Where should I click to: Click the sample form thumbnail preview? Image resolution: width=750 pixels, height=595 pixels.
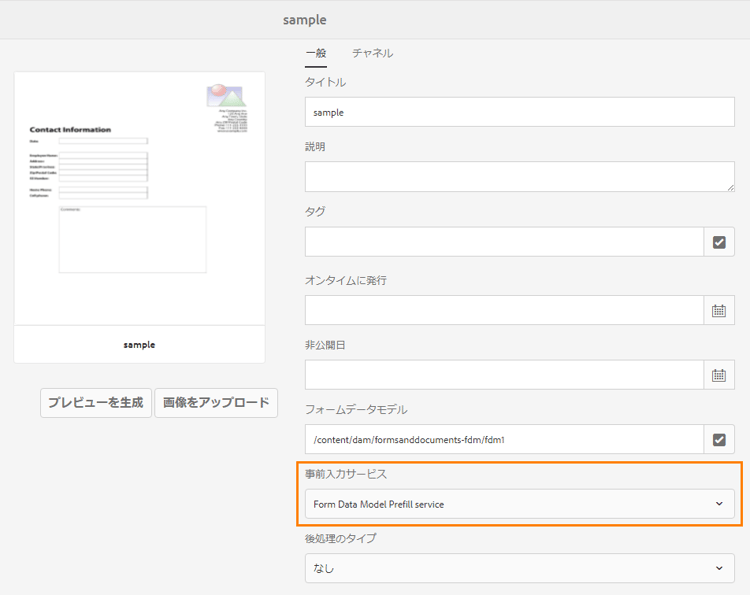click(139, 198)
